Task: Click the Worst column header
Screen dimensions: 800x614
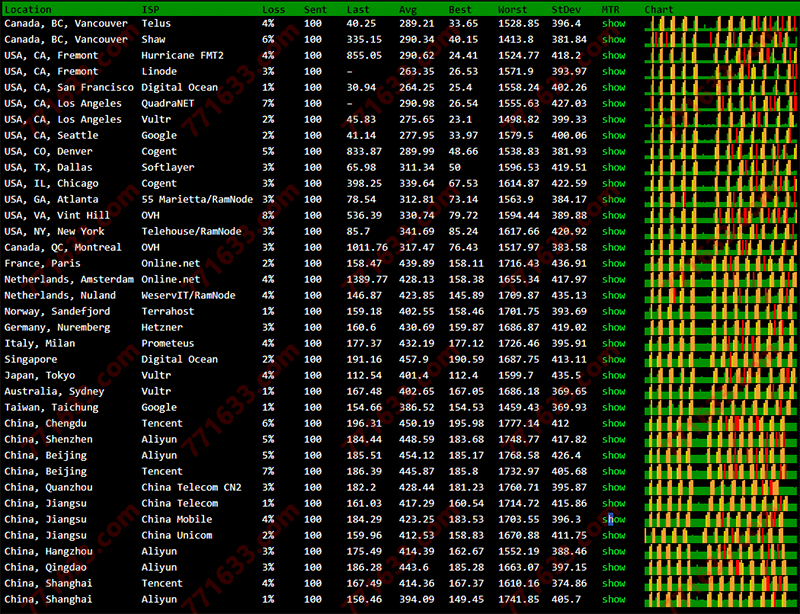Action: coord(512,9)
